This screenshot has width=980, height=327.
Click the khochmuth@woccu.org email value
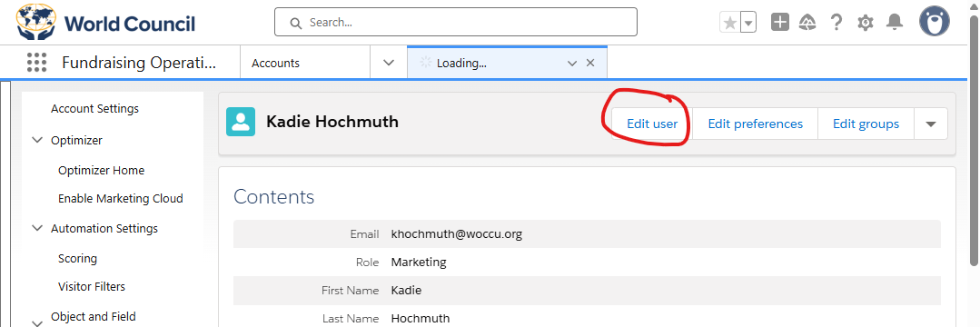click(x=456, y=234)
